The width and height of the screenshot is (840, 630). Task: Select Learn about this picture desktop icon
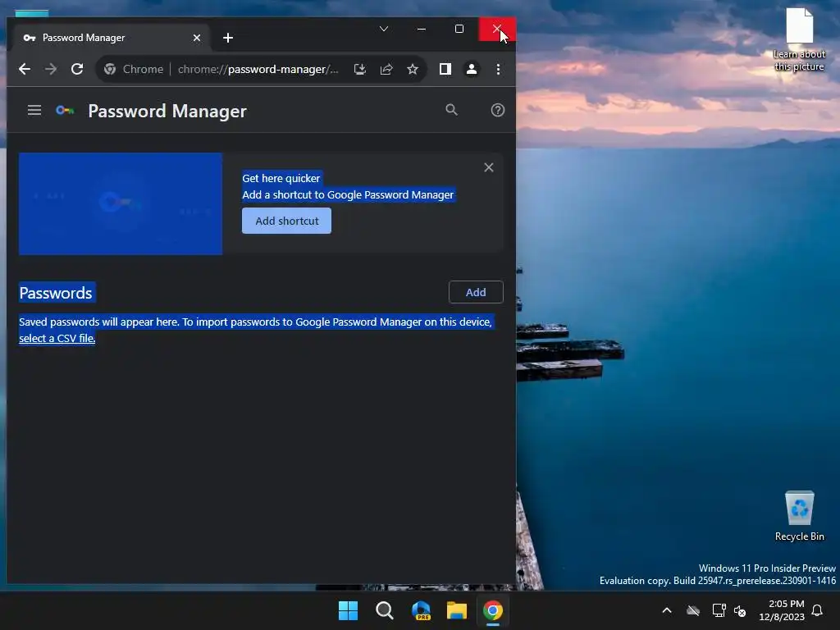coord(799,40)
